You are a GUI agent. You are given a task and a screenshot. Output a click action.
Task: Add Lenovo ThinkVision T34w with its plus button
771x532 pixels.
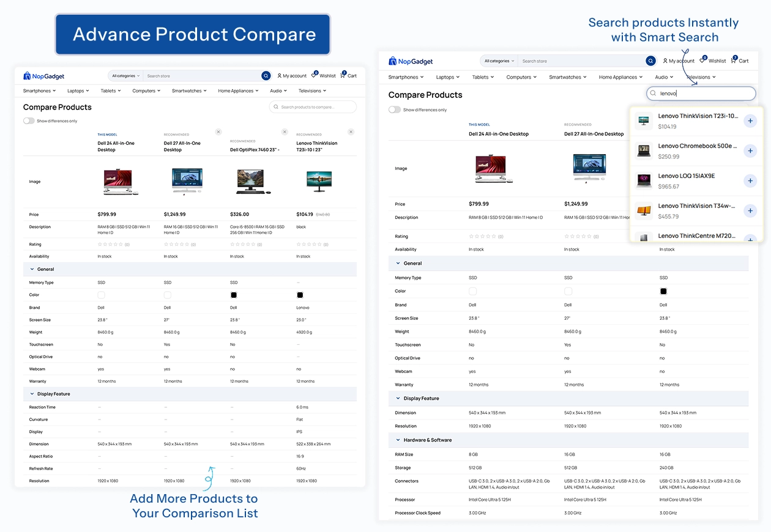coord(750,210)
